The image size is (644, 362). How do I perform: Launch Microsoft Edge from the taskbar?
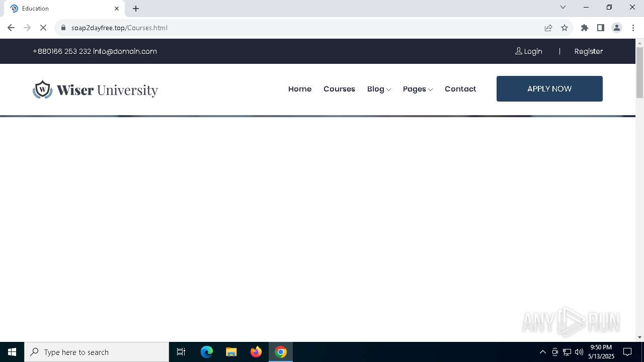(x=207, y=352)
